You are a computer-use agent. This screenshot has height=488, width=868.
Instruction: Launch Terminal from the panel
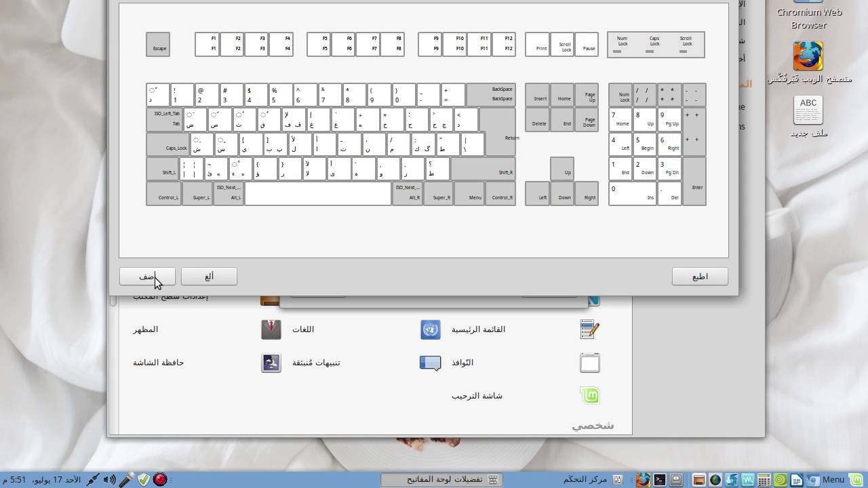click(658, 480)
